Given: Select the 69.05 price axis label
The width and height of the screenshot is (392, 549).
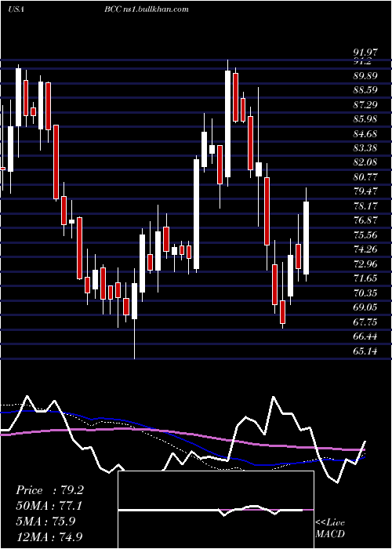Looking at the screenshot, I should 365,307.
